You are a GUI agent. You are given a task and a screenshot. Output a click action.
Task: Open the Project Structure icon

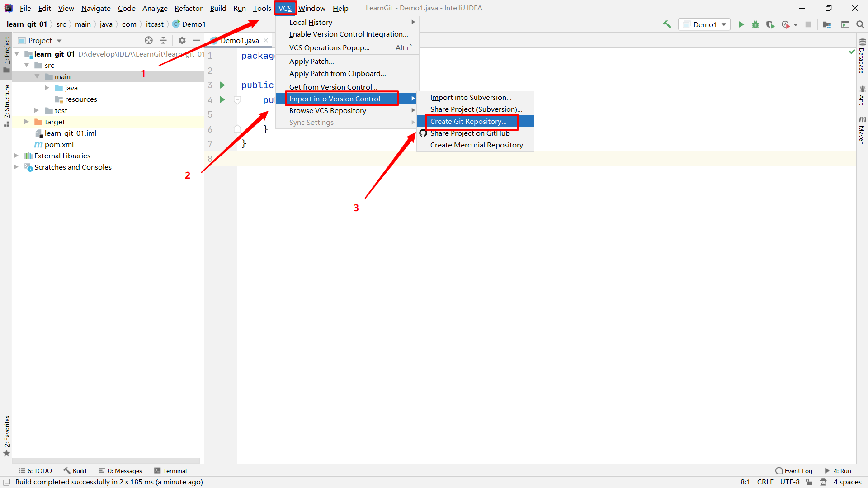827,24
